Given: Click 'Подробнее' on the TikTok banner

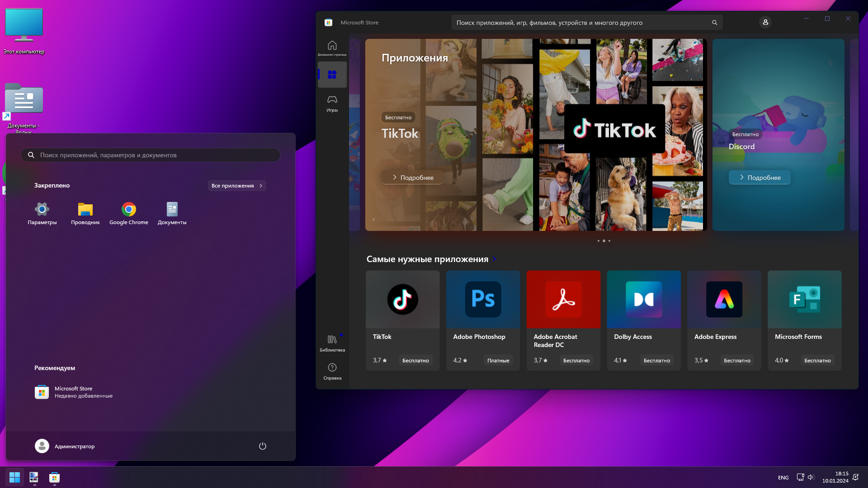Looking at the screenshot, I should coord(412,178).
